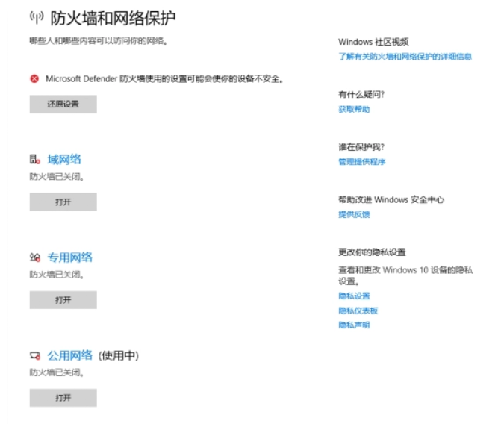Open the 隐私仪表板 link
This screenshot has width=504, height=424.
(358, 311)
